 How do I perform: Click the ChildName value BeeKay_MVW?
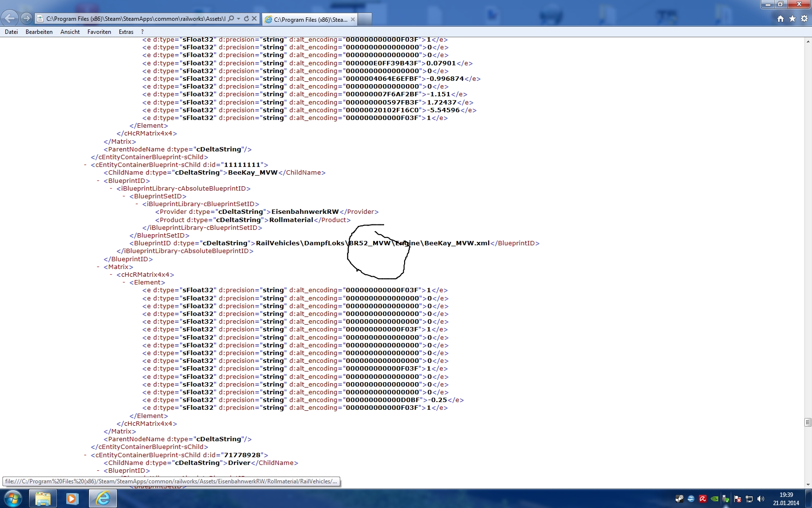point(253,173)
